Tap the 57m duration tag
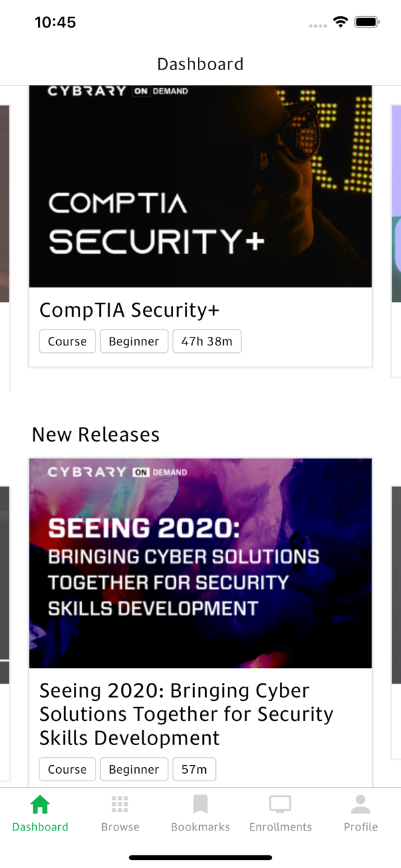This screenshot has width=401, height=868. point(194,769)
